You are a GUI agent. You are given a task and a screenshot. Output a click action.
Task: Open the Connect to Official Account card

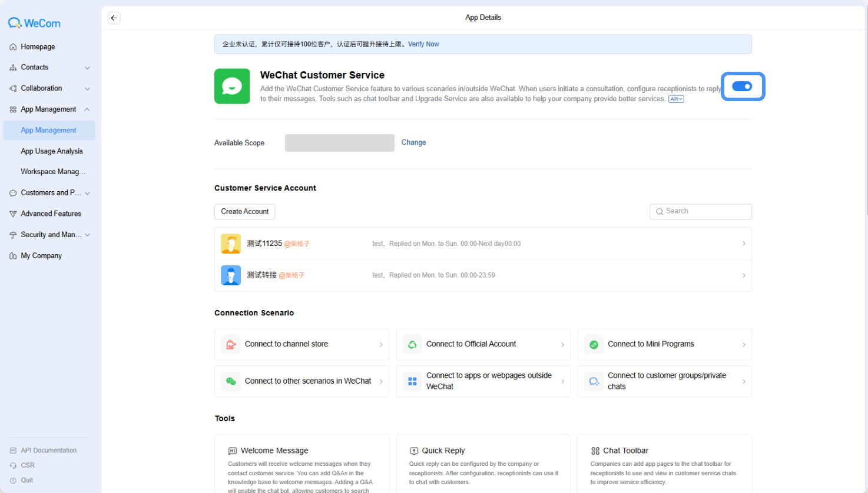[x=483, y=345]
